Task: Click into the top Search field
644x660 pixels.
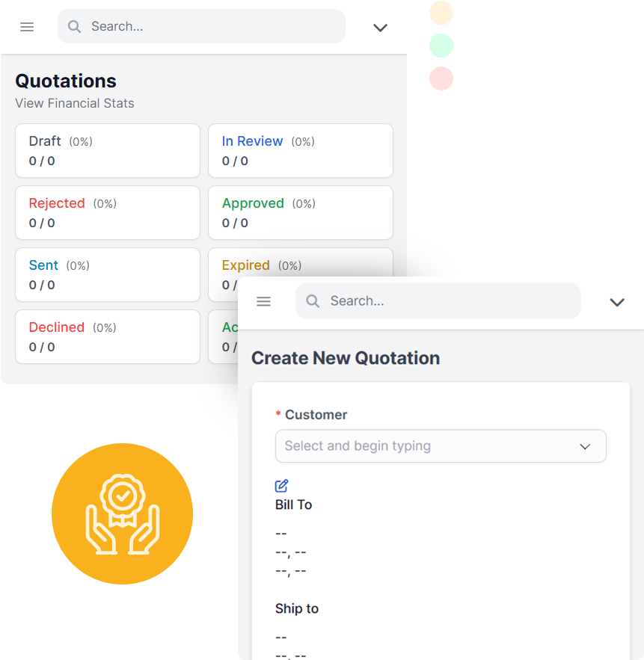Action: 201,26
